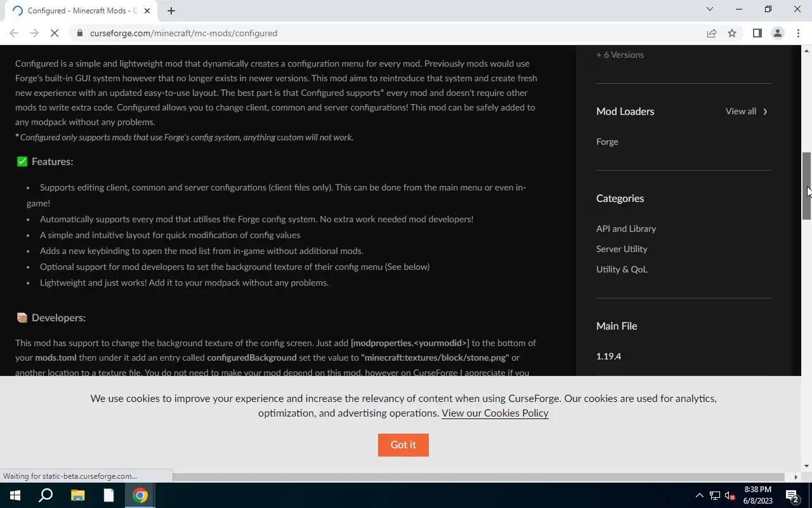Screen dimensions: 812x508
Task: Click the scroll right arrow
Action: 796,477
